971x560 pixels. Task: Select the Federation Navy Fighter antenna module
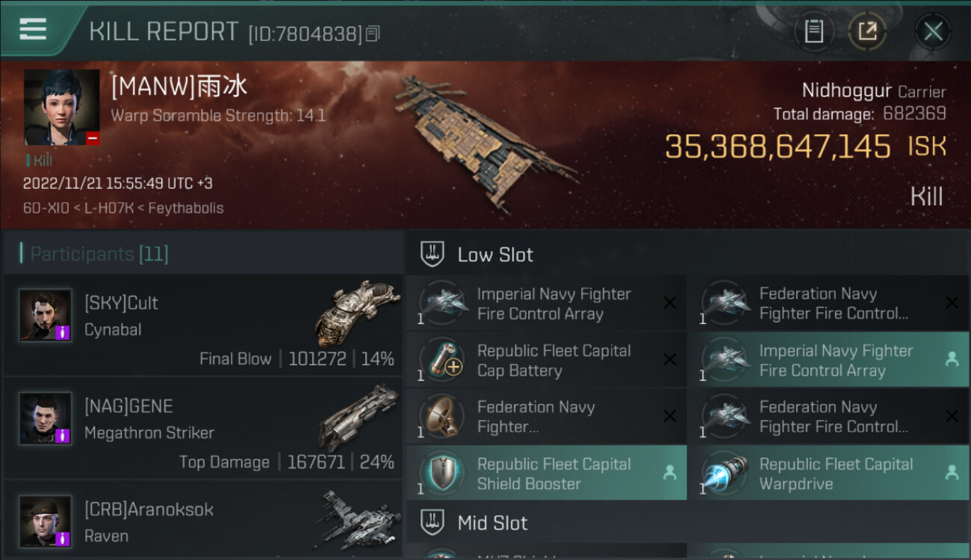click(x=546, y=417)
